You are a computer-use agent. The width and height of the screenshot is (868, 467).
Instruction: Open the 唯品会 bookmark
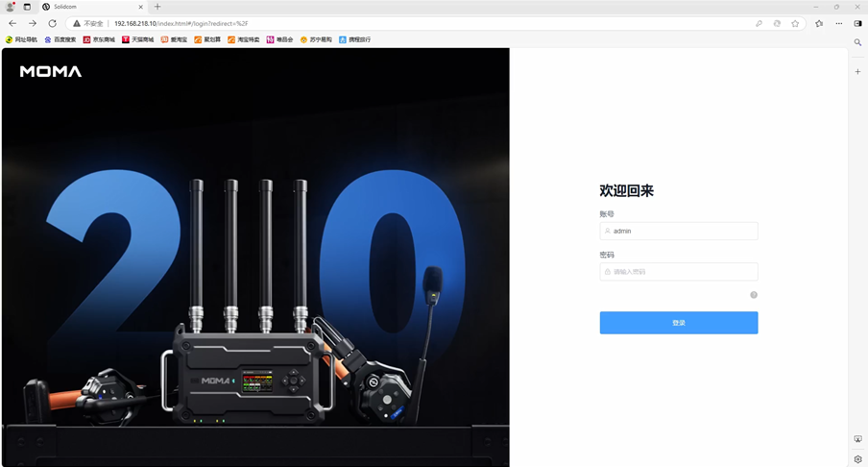tap(279, 40)
